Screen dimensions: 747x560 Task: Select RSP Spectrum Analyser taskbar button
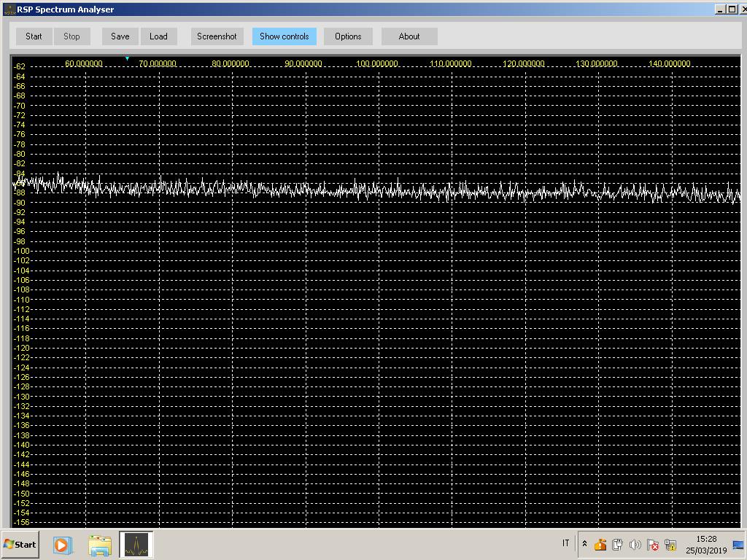[136, 544]
